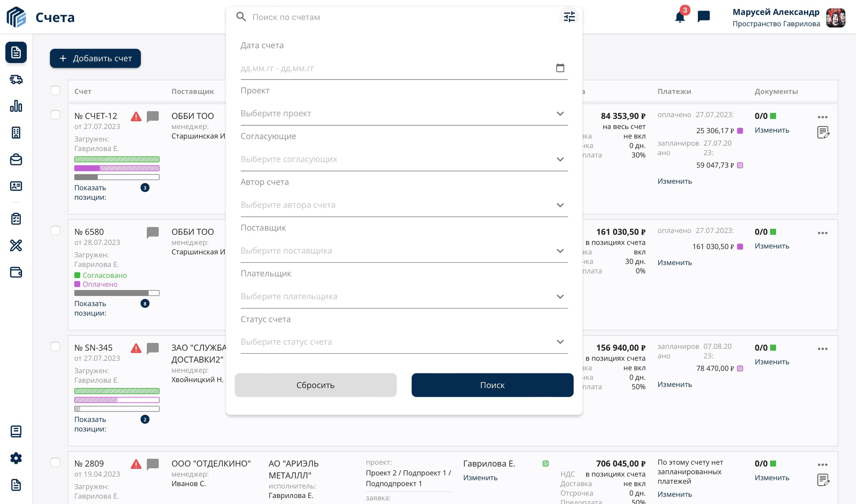Image resolution: width=856 pixels, height=504 pixels.
Task: Check the box for invoice 2809
Action: 56,462
